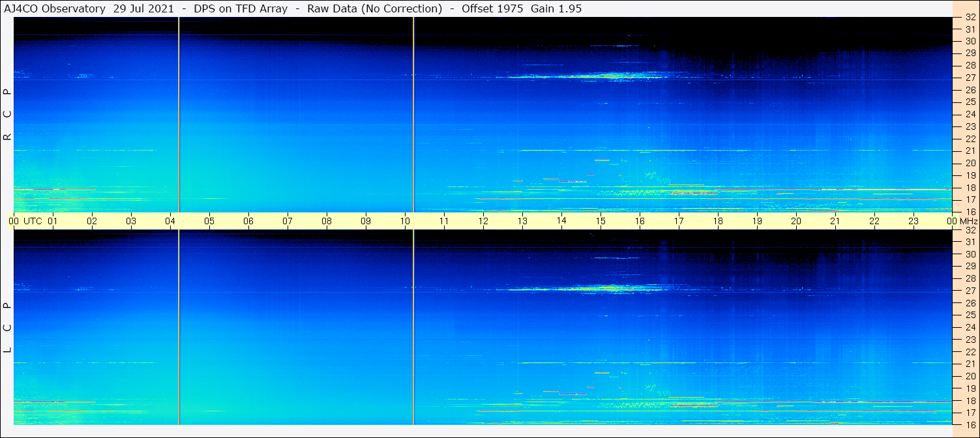This screenshot has width=980, height=438.
Task: Click the 16 MHz label of LCP panel
Action: coord(970,424)
